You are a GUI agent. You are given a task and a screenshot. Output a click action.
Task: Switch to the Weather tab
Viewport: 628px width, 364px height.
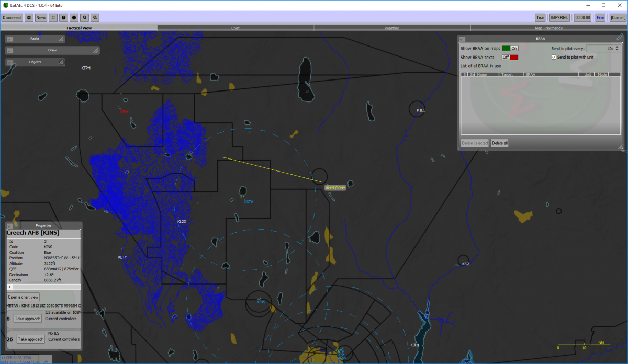coord(392,28)
